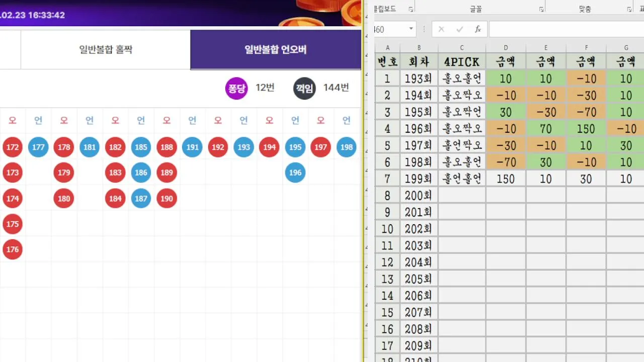Click the timestamp 16:33:42 in the banner

point(46,15)
